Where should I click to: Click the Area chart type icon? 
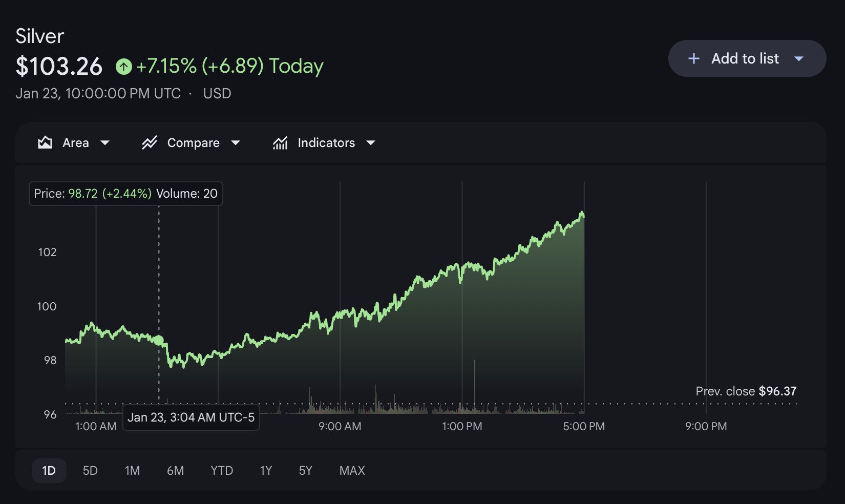[45, 143]
